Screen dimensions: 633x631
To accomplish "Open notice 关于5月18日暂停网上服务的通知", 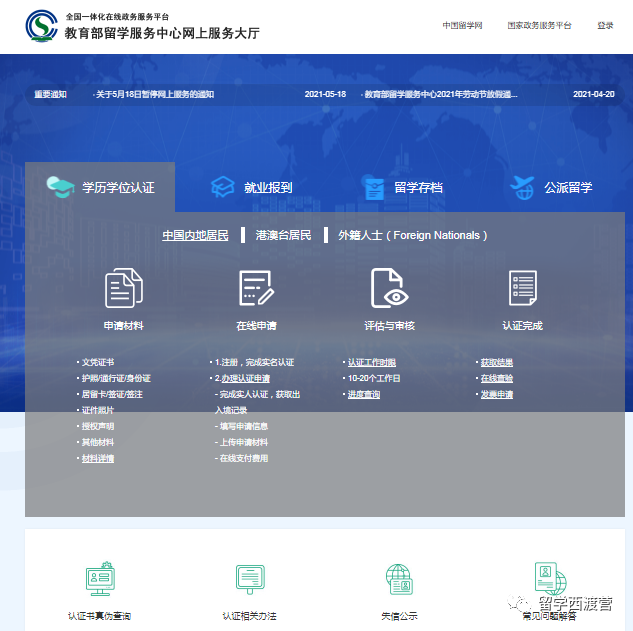I will (155, 94).
